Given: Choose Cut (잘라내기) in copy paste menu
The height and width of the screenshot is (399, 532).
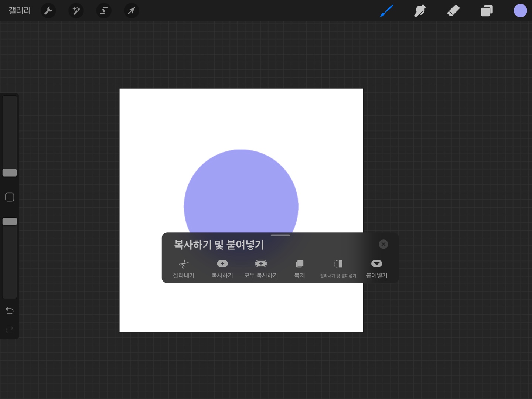Looking at the screenshot, I should pos(184,269).
